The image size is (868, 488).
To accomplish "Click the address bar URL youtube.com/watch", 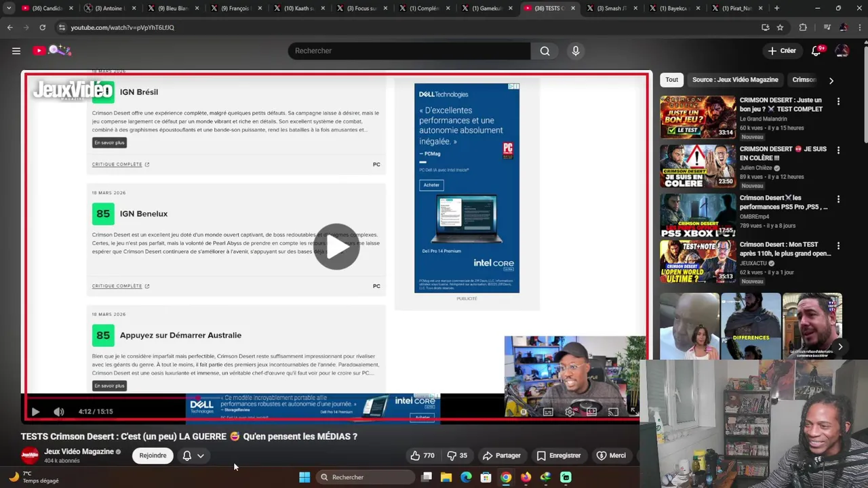I will click(x=123, y=28).
